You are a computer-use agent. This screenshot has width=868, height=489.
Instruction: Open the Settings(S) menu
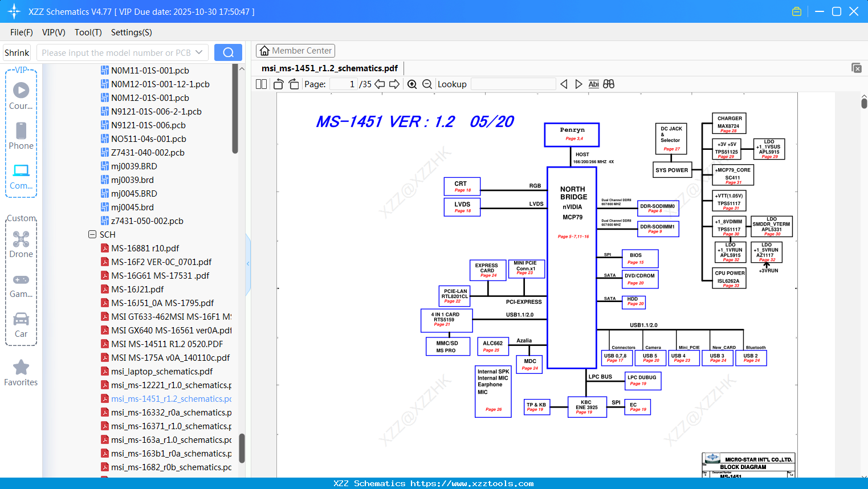pyautogui.click(x=132, y=32)
